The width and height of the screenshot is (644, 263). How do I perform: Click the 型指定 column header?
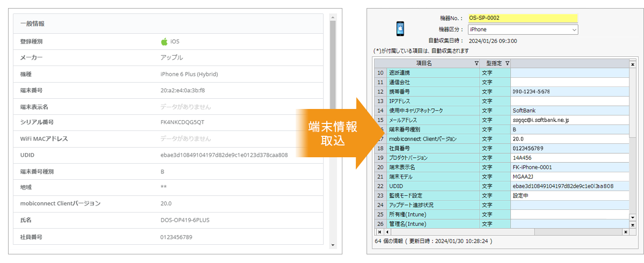pyautogui.click(x=495, y=63)
